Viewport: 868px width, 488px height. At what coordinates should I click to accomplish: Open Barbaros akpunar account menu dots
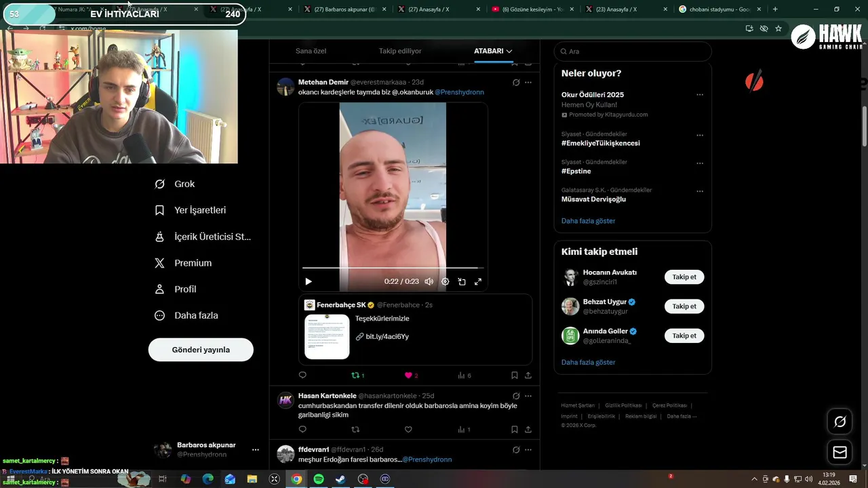point(256,449)
